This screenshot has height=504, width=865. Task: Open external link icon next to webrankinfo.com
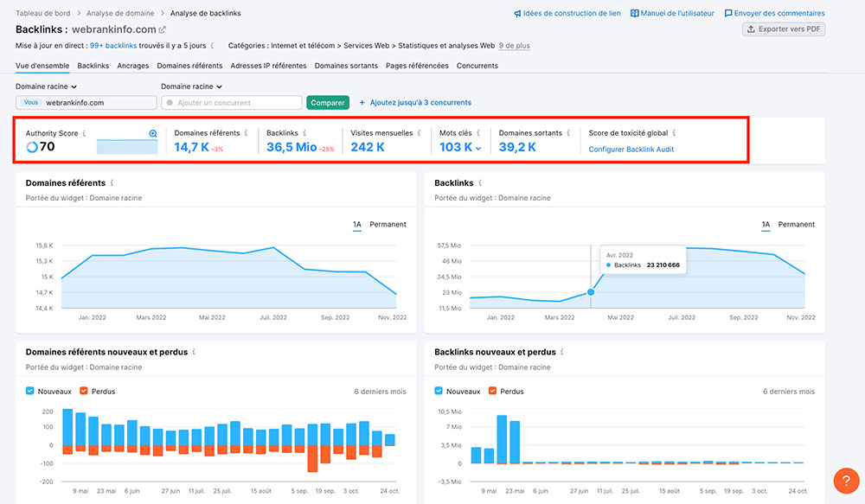(x=163, y=29)
